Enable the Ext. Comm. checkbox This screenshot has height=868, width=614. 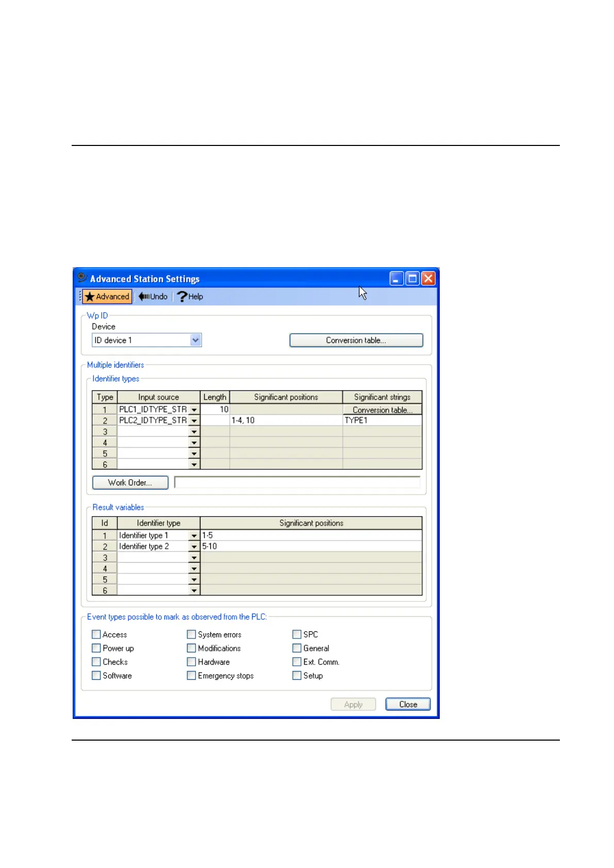[x=297, y=662]
